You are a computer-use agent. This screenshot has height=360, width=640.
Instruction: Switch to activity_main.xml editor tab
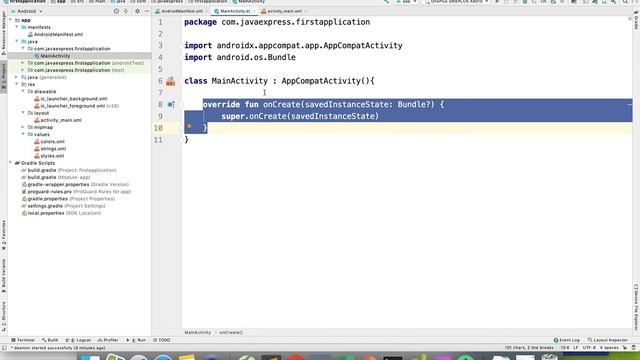point(283,11)
